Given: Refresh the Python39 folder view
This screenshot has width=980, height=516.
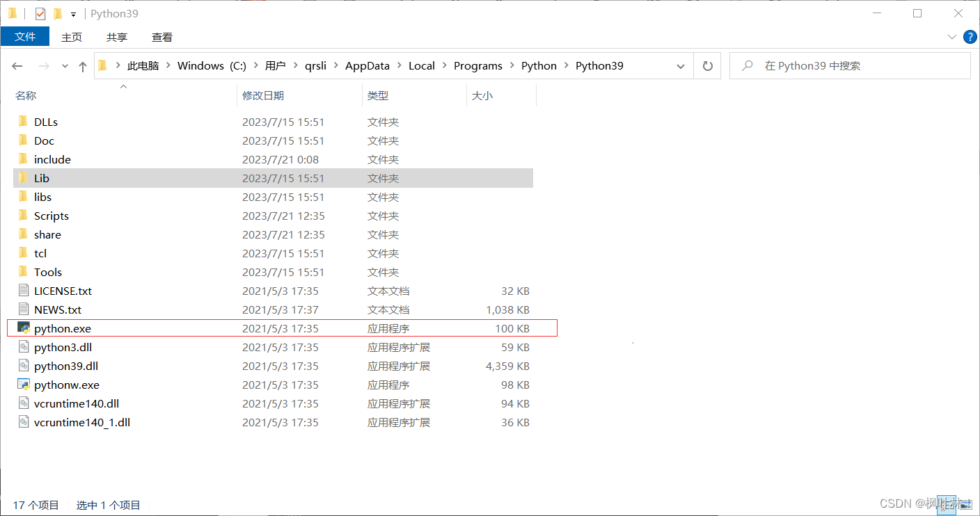Looking at the screenshot, I should click(x=708, y=66).
